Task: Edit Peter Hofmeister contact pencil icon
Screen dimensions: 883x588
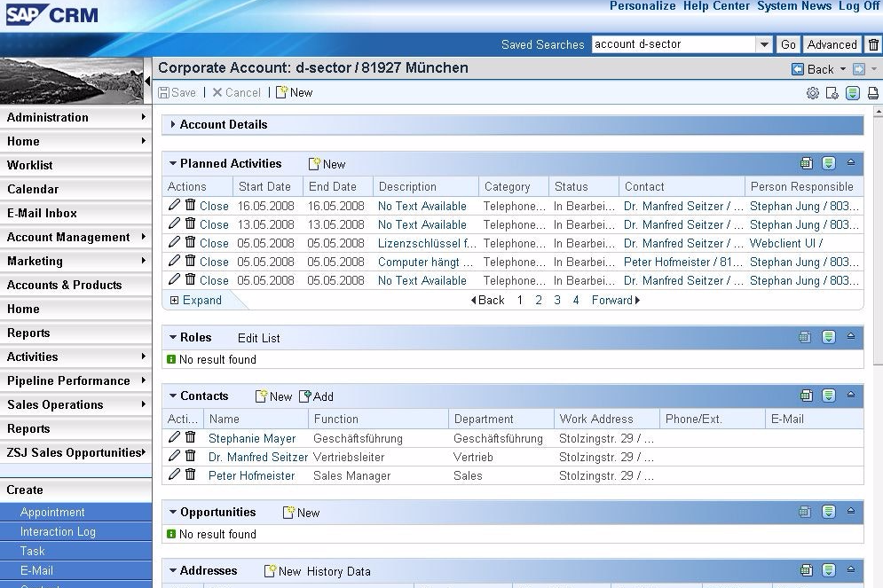Action: click(174, 474)
